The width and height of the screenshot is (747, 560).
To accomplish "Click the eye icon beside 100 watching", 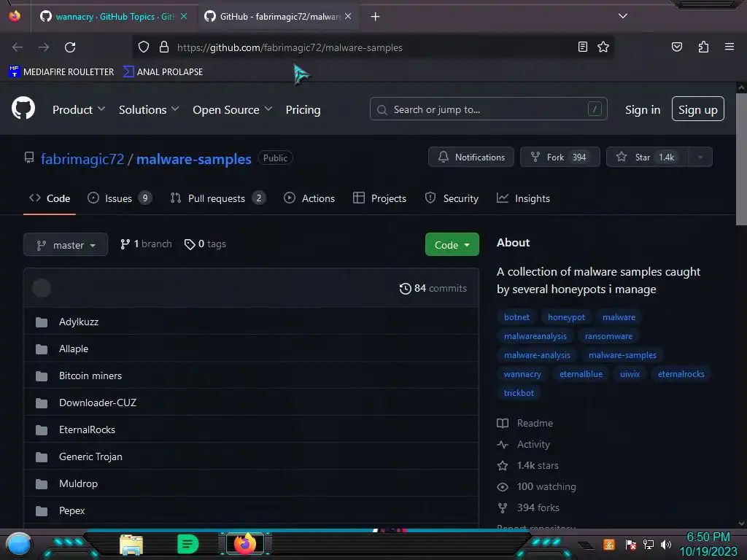I will [503, 487].
